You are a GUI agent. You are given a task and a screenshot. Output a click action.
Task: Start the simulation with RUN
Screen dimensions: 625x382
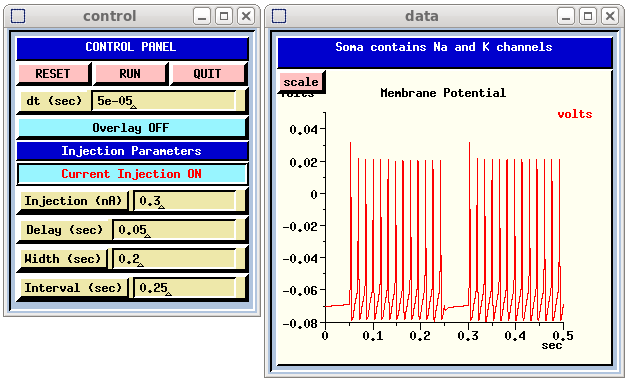click(130, 74)
